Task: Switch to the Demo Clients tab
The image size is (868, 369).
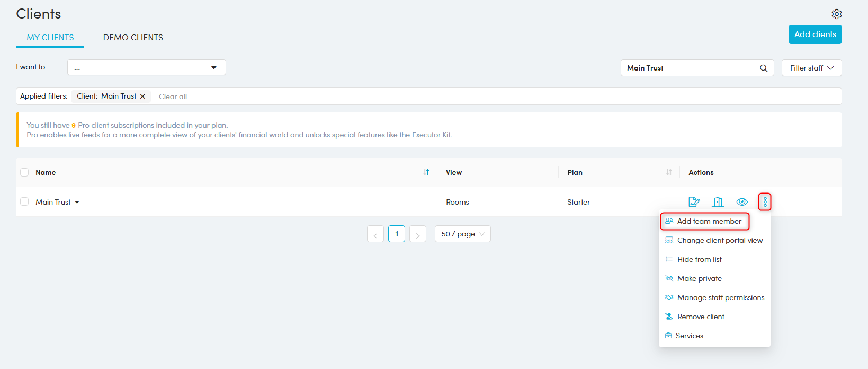Action: tap(133, 38)
